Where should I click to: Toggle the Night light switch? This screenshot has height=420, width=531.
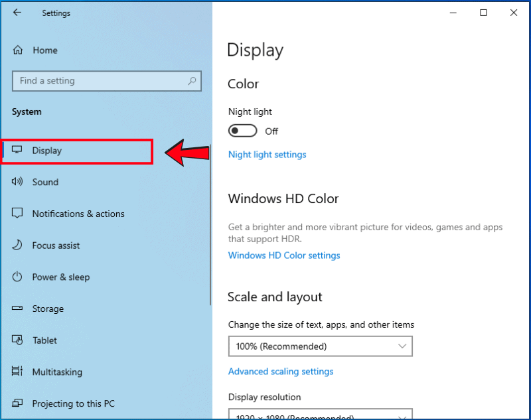(x=242, y=131)
